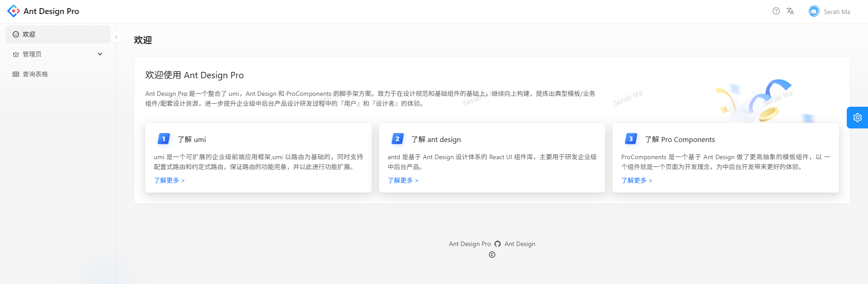This screenshot has height=284, width=868.
Task: Click the antd card description paragraph
Action: [492, 162]
